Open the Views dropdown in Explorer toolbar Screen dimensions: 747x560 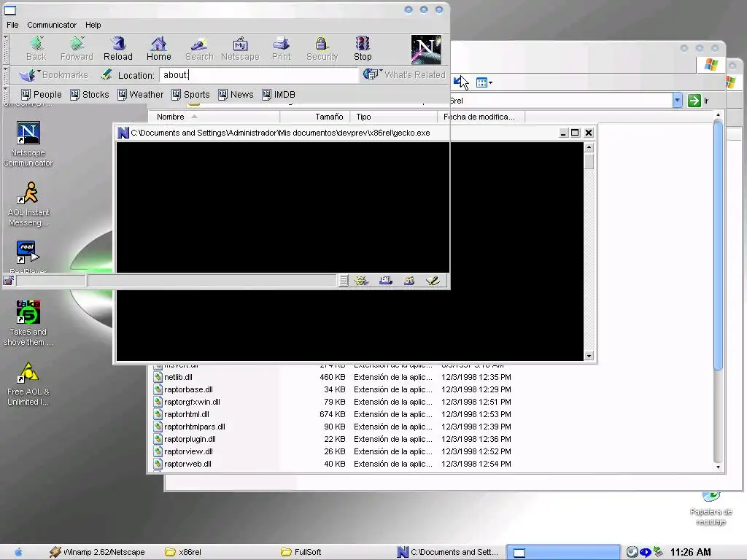click(x=484, y=83)
